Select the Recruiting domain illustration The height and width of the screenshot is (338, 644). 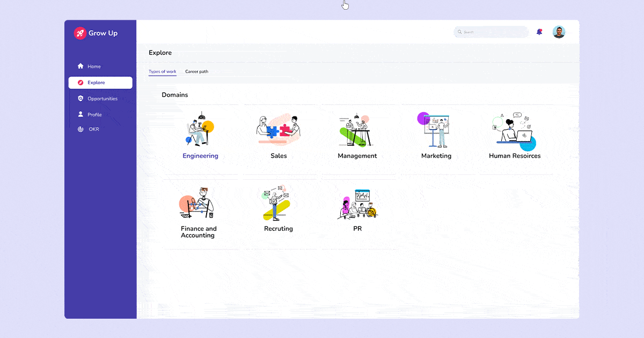pyautogui.click(x=277, y=203)
